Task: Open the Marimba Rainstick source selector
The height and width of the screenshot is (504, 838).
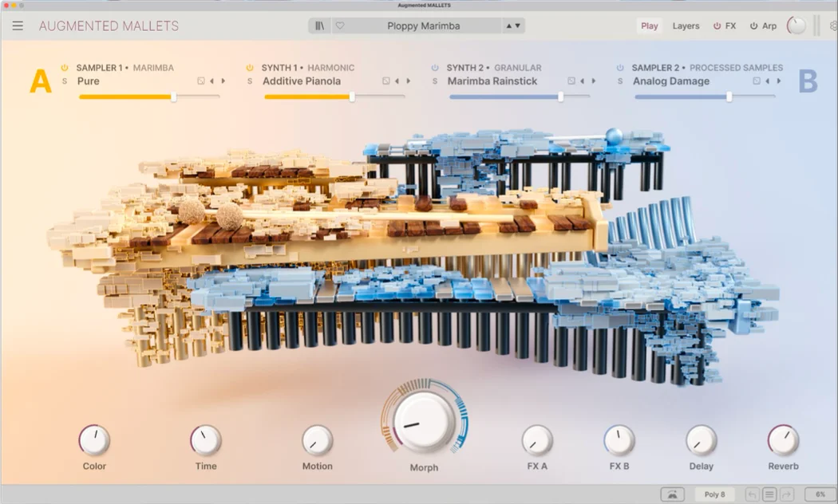Action: point(492,81)
